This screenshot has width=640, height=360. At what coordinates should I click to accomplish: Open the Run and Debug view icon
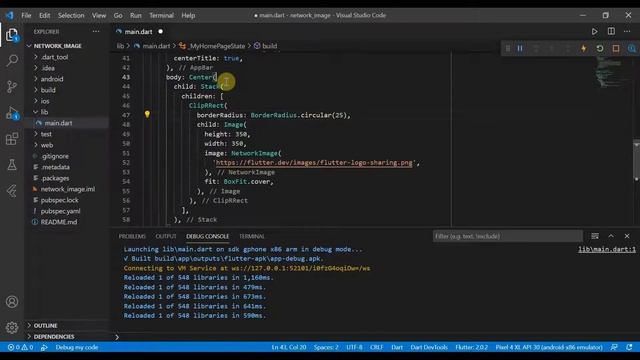pyautogui.click(x=12, y=113)
